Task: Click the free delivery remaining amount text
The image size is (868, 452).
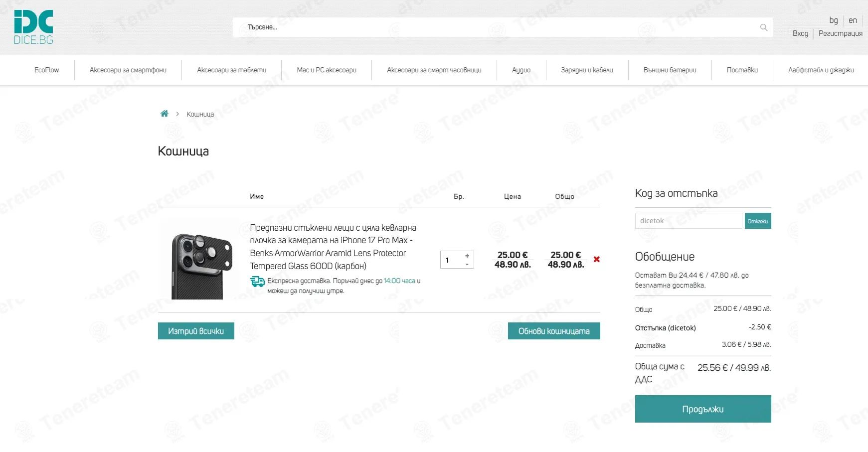Action: pos(692,280)
